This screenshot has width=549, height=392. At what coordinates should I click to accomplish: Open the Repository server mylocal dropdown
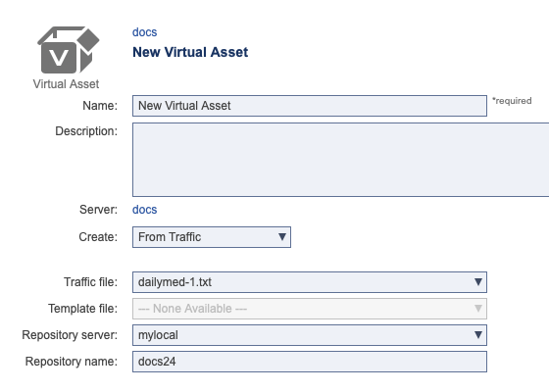coord(310,335)
